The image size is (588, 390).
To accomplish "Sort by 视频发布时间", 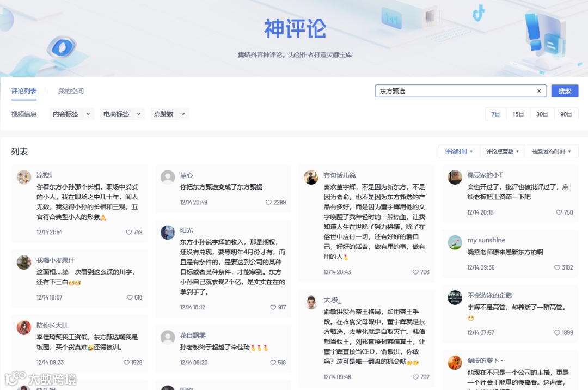I will point(552,151).
